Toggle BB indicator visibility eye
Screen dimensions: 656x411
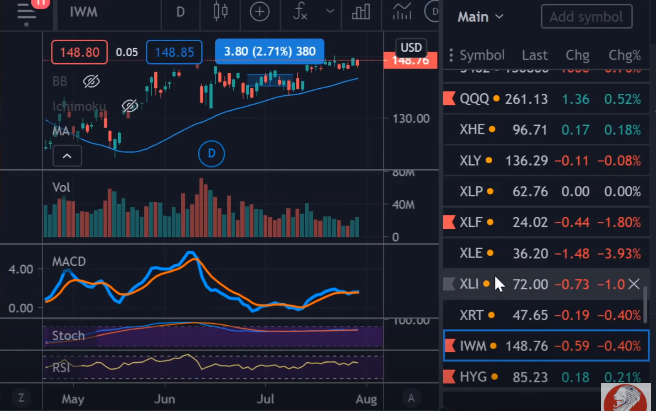coord(91,81)
